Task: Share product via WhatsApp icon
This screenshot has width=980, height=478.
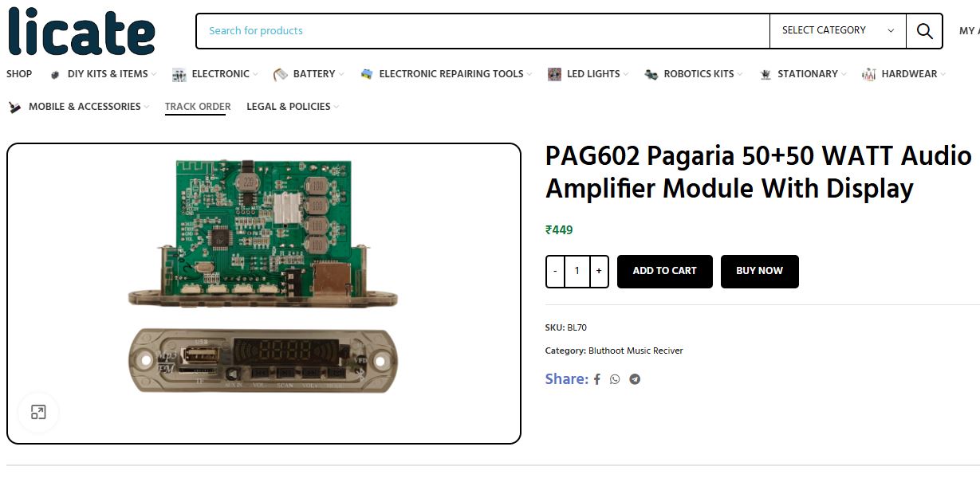Action: coord(615,379)
